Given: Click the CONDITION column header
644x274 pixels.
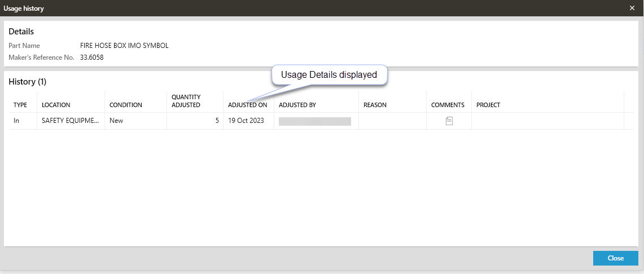Looking at the screenshot, I should point(125,105).
